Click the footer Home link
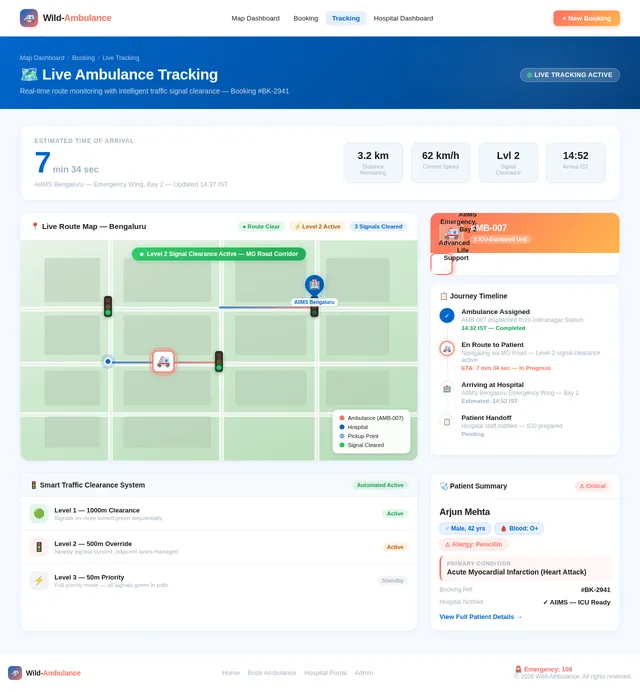 pyautogui.click(x=230, y=673)
